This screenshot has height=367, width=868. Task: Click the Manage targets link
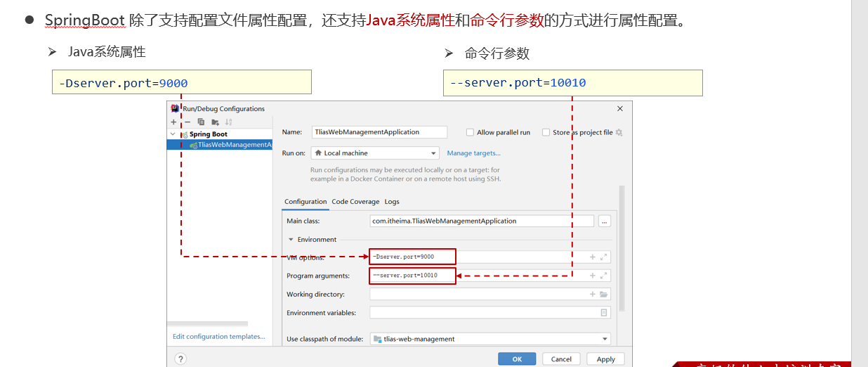[x=473, y=153]
